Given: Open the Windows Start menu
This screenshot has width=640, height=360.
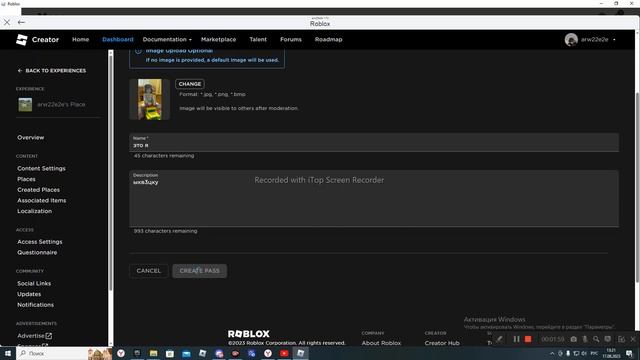Looking at the screenshot, I should click(8, 353).
